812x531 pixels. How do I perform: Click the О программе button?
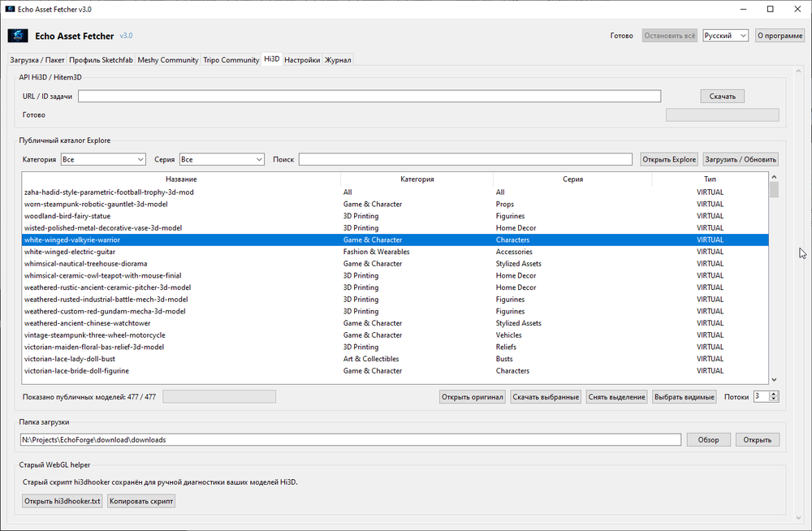(x=780, y=36)
